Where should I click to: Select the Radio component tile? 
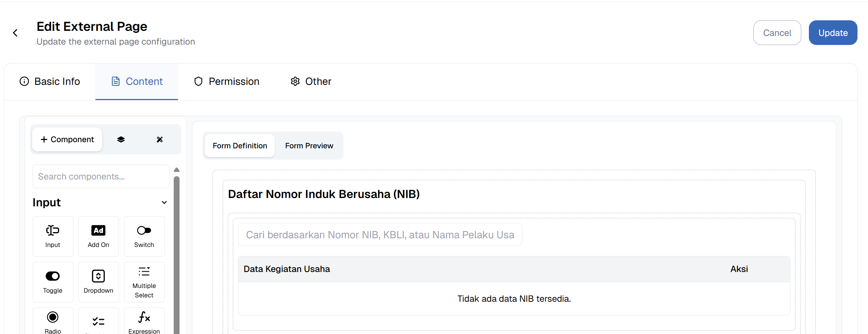[53, 321]
